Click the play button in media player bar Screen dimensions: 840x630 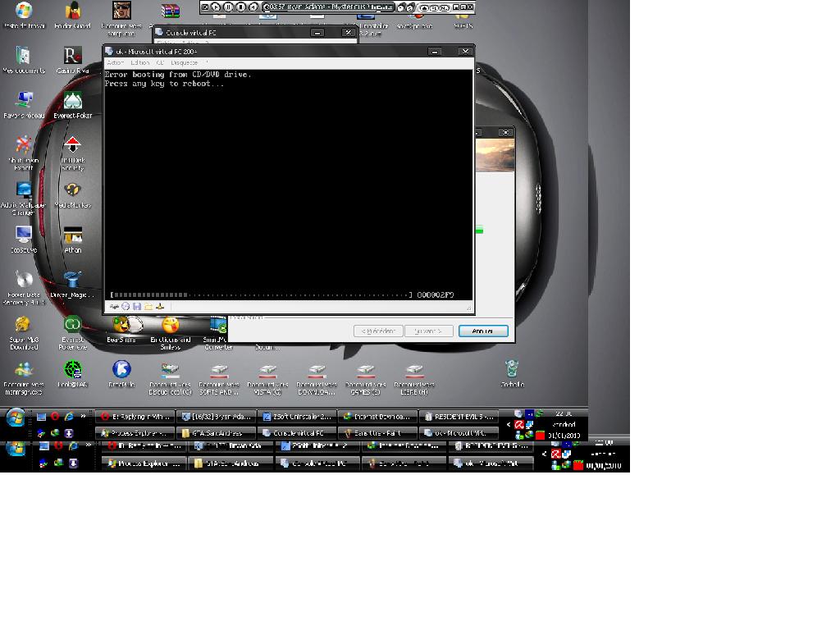(216, 7)
